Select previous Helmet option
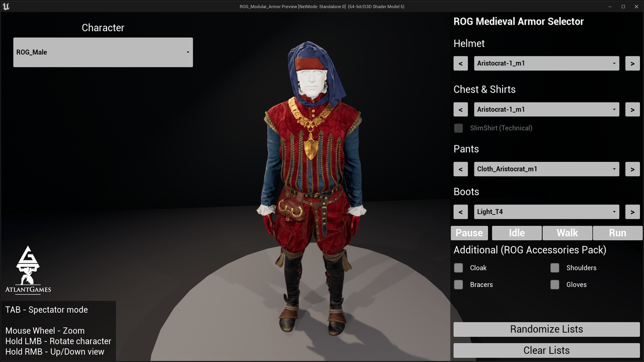Viewport: 644px width, 362px height. tap(460, 63)
